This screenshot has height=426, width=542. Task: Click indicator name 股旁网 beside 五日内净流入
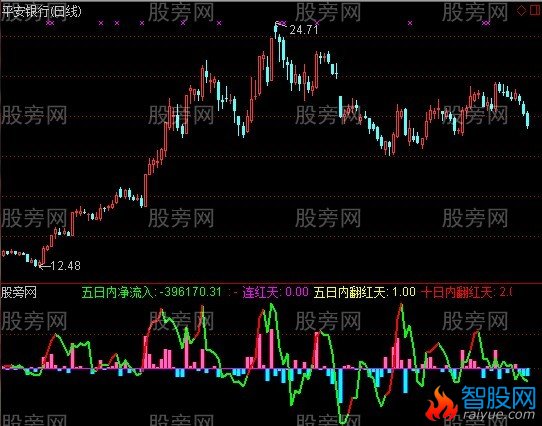pyautogui.click(x=19, y=293)
